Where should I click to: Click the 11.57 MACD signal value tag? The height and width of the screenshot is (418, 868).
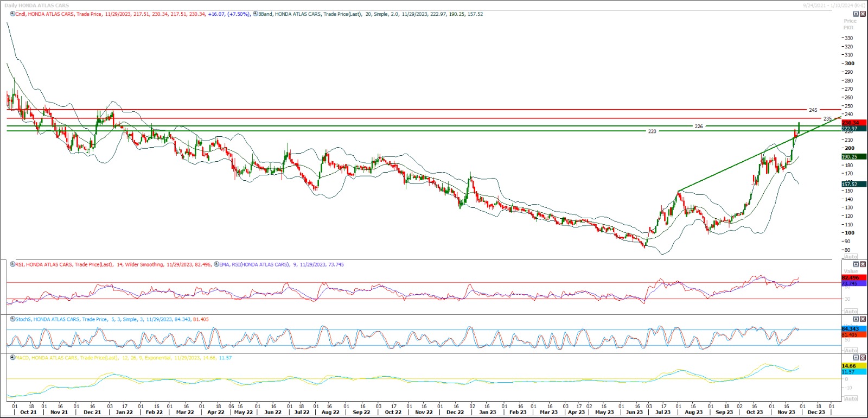click(x=853, y=372)
